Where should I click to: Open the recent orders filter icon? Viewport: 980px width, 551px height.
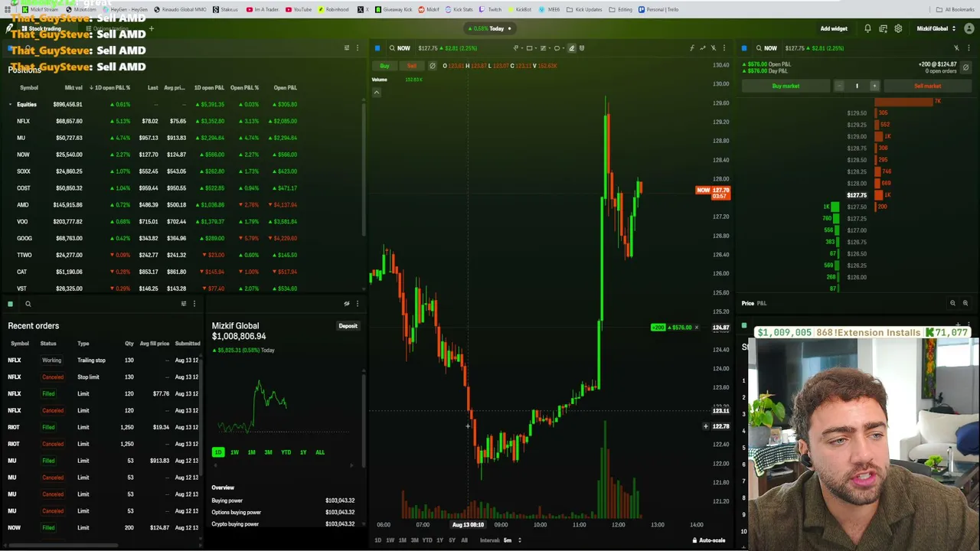[183, 304]
